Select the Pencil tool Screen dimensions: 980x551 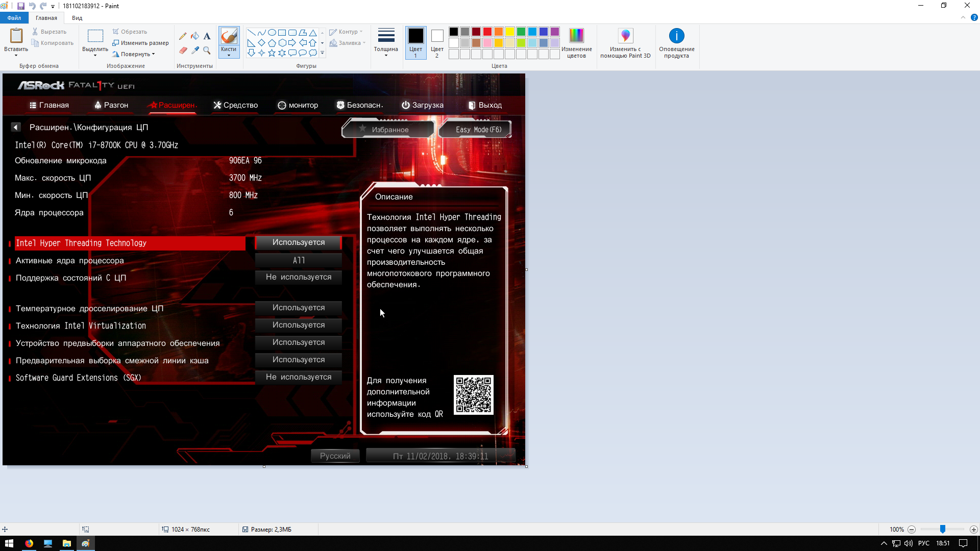click(x=183, y=36)
